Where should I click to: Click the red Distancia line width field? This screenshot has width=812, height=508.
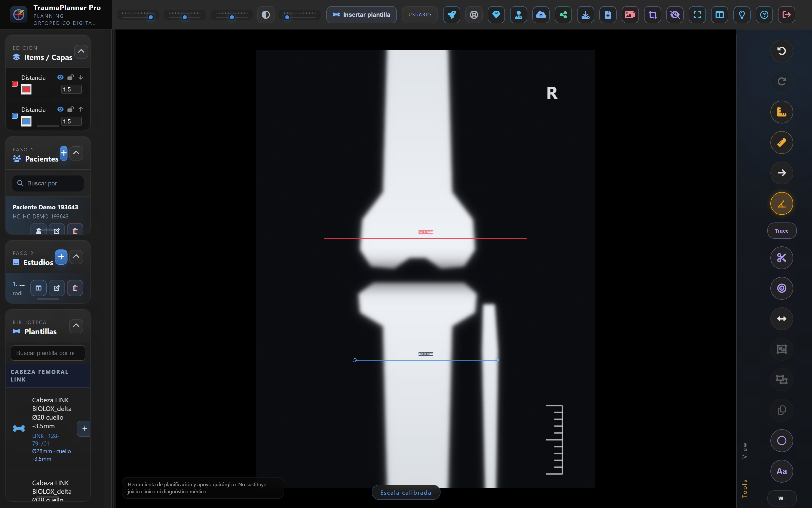point(72,89)
